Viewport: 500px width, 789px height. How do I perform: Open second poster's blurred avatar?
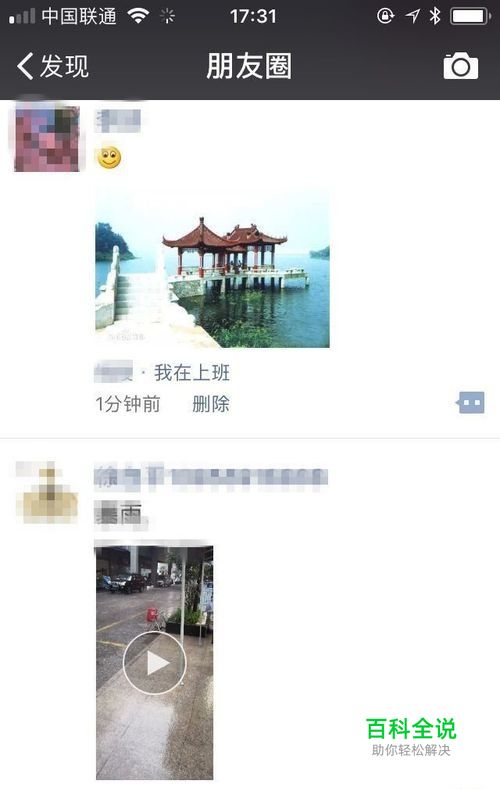tap(47, 492)
